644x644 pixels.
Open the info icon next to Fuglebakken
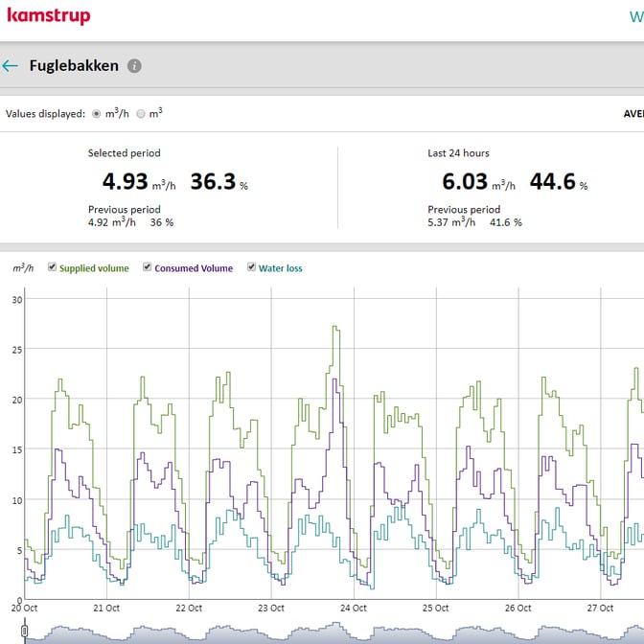pos(134,66)
